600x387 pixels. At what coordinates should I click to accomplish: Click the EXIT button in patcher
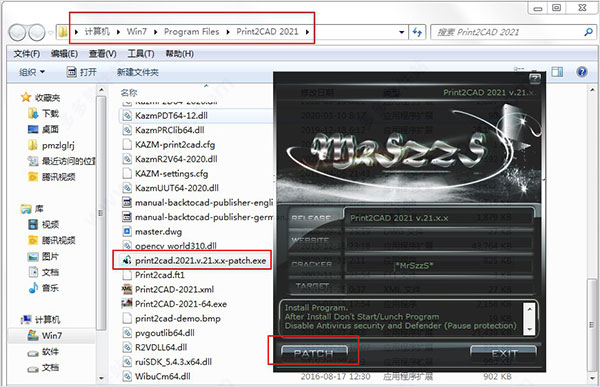tap(504, 353)
